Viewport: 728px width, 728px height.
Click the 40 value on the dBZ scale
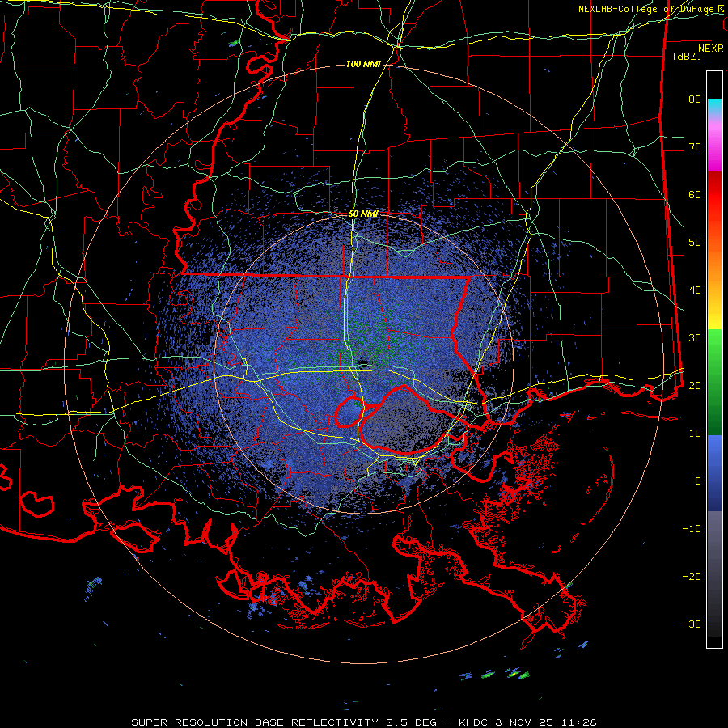pyautogui.click(x=695, y=290)
